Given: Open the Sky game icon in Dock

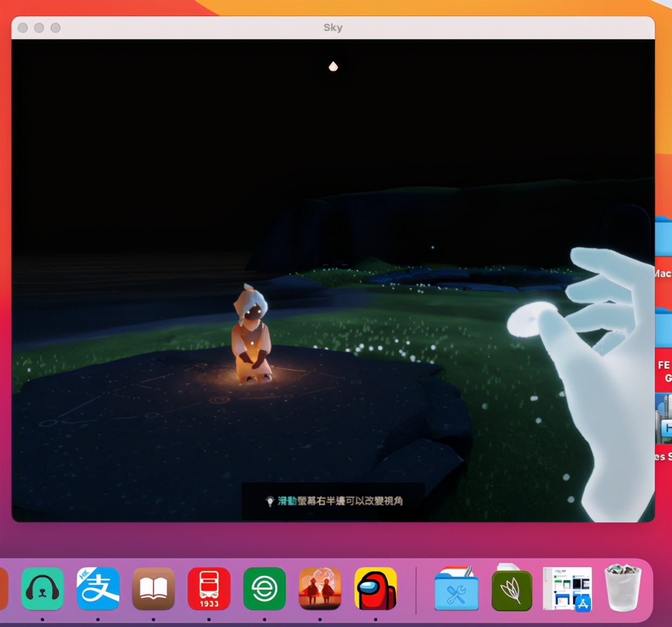Looking at the screenshot, I should point(320,589).
